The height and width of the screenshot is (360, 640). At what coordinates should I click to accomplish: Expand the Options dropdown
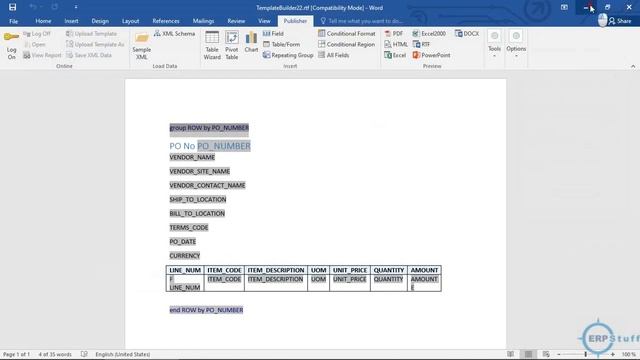[516, 44]
